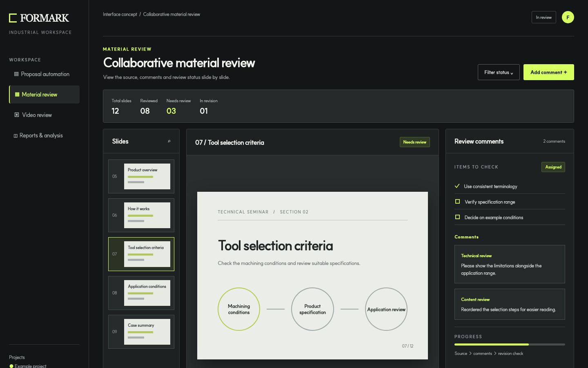Image resolution: width=588 pixels, height=368 pixels.
Task: Click the Example project entry
Action: tap(28, 366)
